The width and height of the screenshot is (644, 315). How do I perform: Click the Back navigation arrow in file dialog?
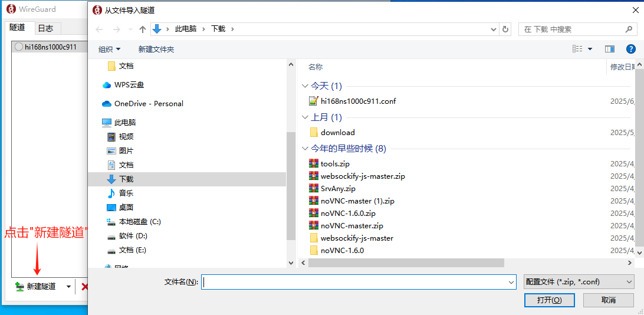[x=100, y=29]
